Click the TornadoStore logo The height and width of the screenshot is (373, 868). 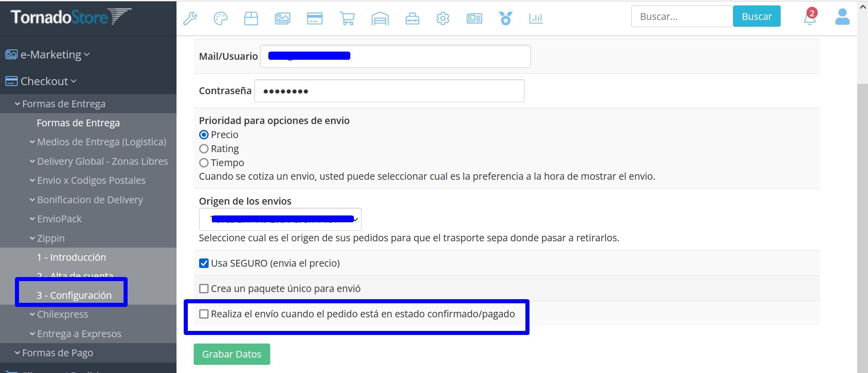[71, 17]
